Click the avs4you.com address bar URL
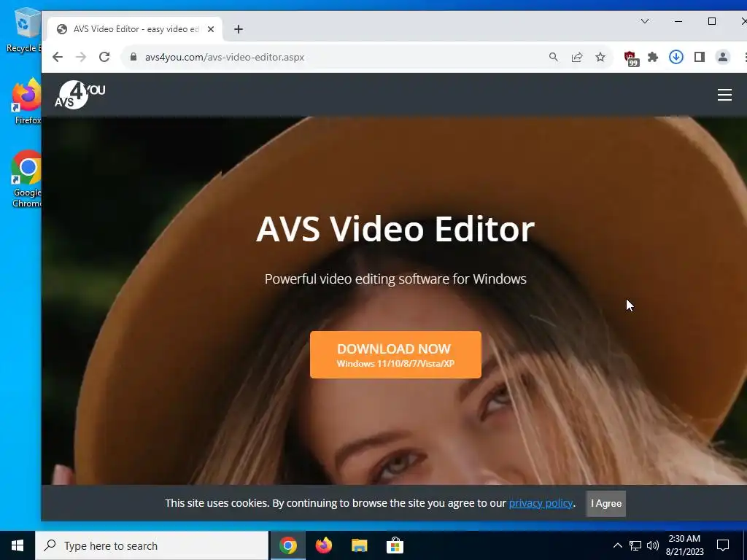This screenshot has width=747, height=560. [x=225, y=57]
